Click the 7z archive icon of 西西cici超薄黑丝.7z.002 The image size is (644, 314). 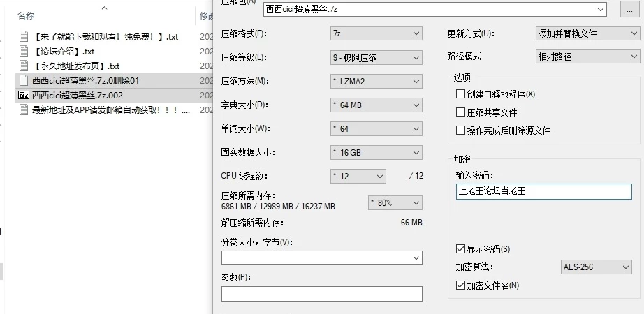click(24, 95)
